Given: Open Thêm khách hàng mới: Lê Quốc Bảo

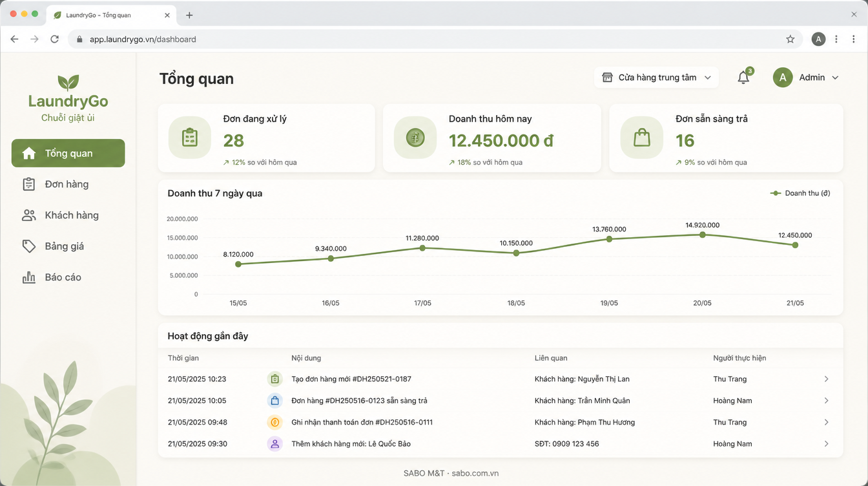Looking at the screenshot, I should 351,444.
